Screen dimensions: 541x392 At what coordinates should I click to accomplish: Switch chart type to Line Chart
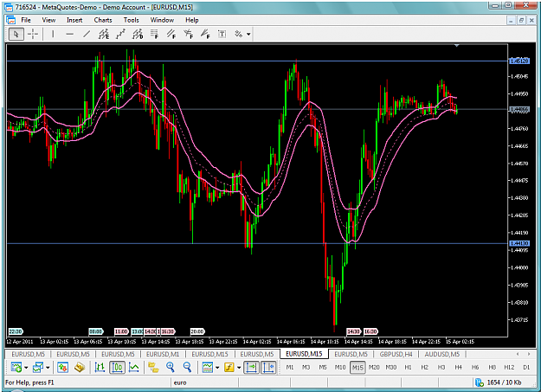tap(134, 367)
